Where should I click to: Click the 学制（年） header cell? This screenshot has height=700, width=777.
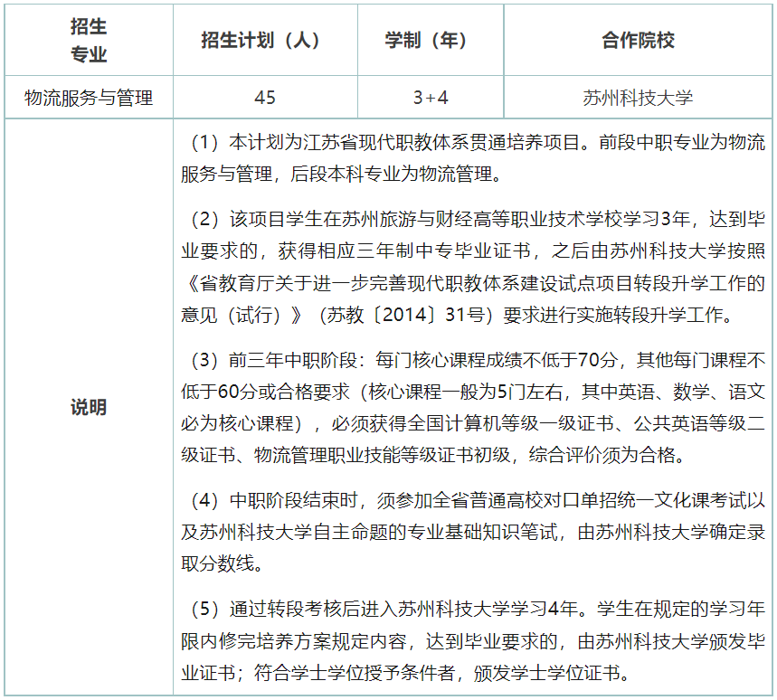(431, 40)
